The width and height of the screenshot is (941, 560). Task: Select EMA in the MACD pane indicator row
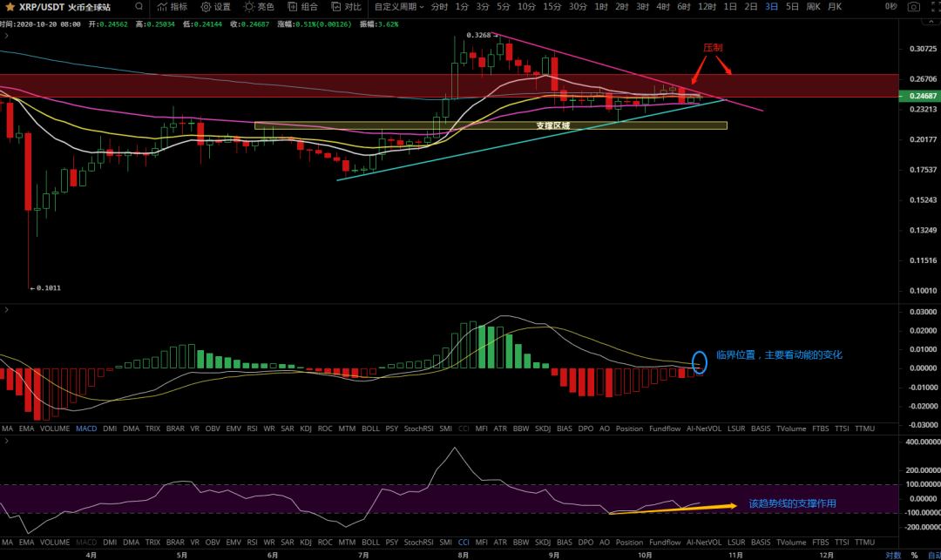[26, 428]
